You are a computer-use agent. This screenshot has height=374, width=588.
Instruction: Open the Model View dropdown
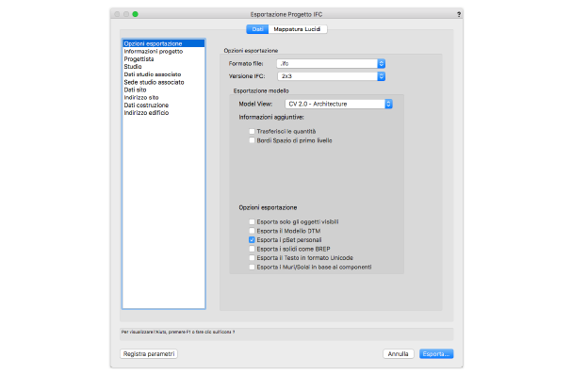pos(338,104)
